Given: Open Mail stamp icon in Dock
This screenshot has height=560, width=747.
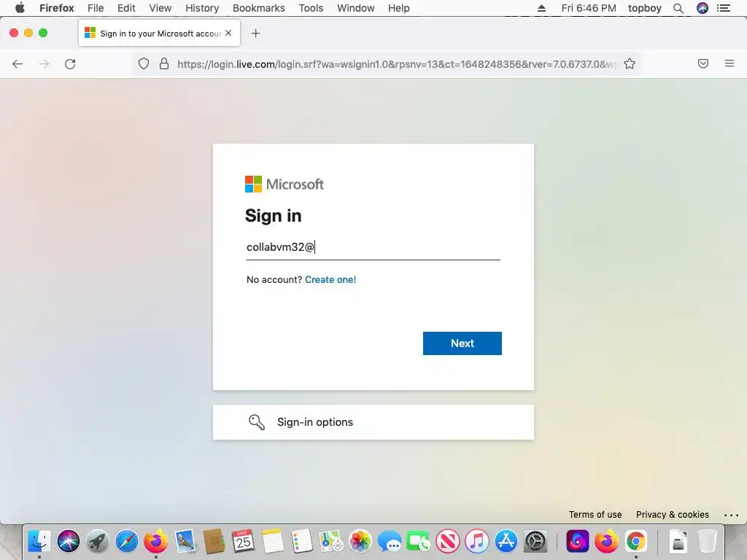Looking at the screenshot, I should tap(185, 542).
